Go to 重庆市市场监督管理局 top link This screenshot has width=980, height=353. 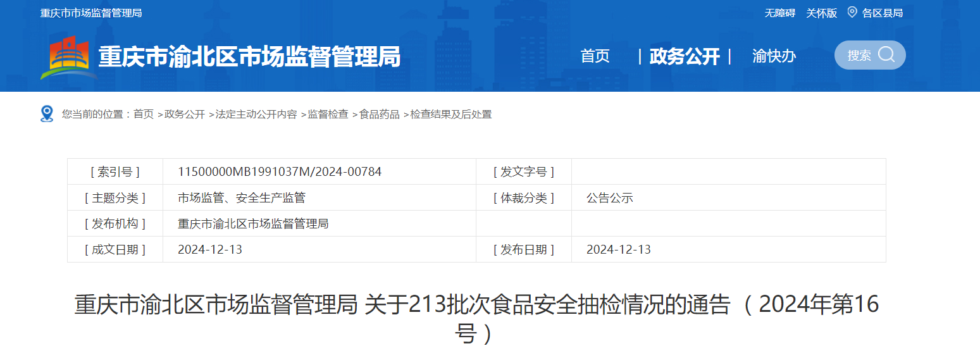coord(91,13)
